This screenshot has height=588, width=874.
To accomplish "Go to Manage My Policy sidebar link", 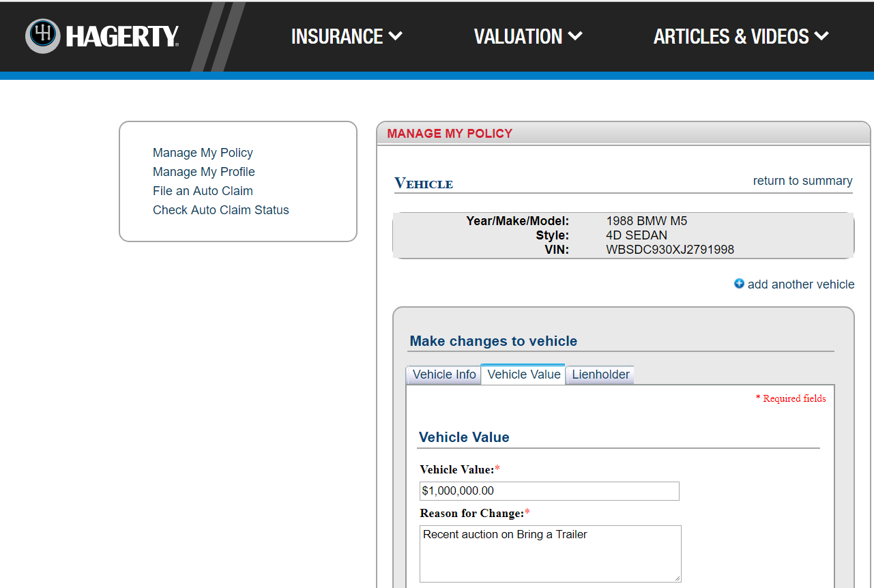I will [203, 153].
